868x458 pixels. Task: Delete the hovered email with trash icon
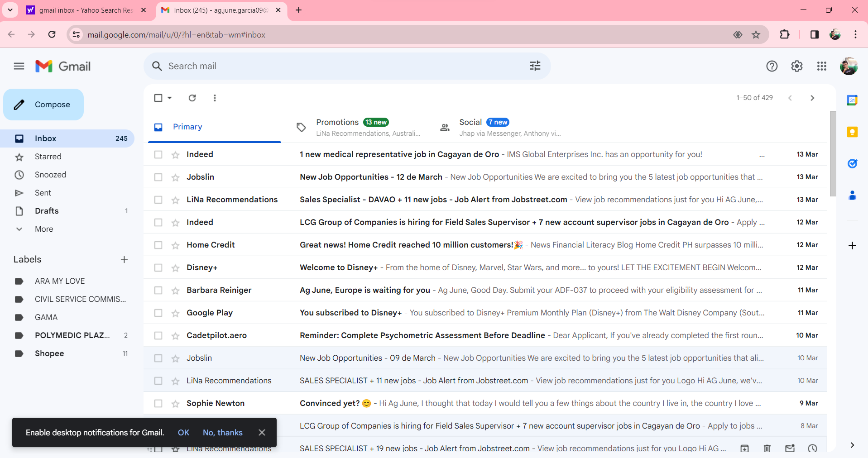click(x=767, y=448)
